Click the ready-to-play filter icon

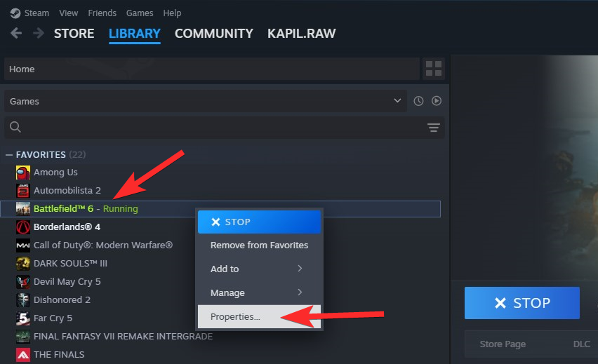437,101
